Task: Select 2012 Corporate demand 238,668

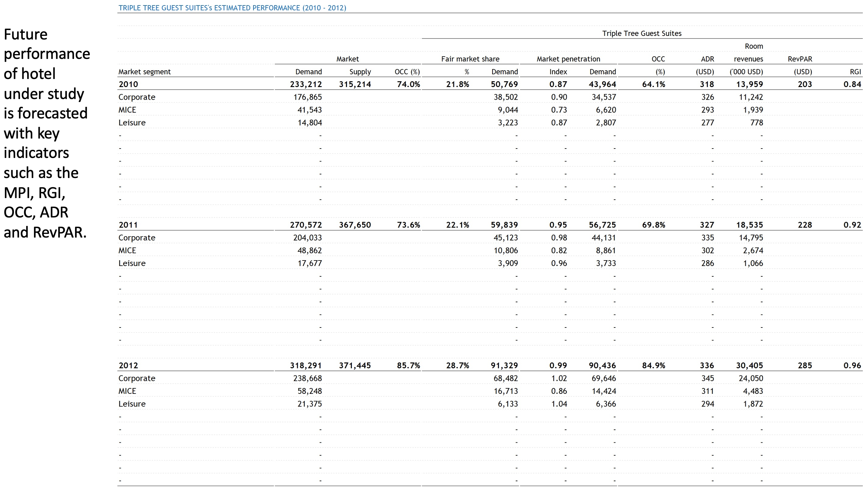Action: pos(307,378)
